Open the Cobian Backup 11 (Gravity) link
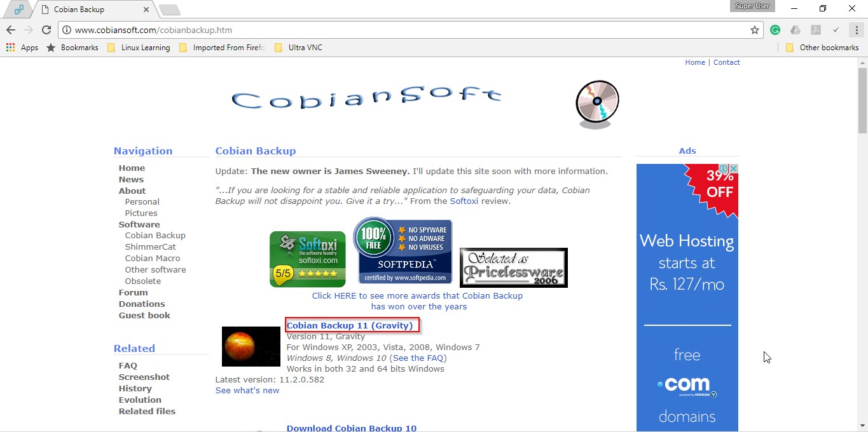The width and height of the screenshot is (868, 432). pyautogui.click(x=350, y=326)
